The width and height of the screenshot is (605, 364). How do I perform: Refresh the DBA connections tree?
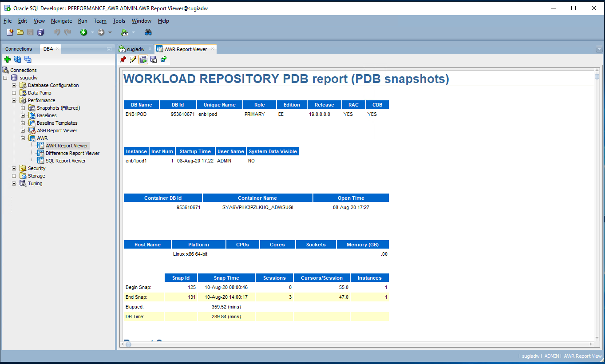tap(18, 59)
